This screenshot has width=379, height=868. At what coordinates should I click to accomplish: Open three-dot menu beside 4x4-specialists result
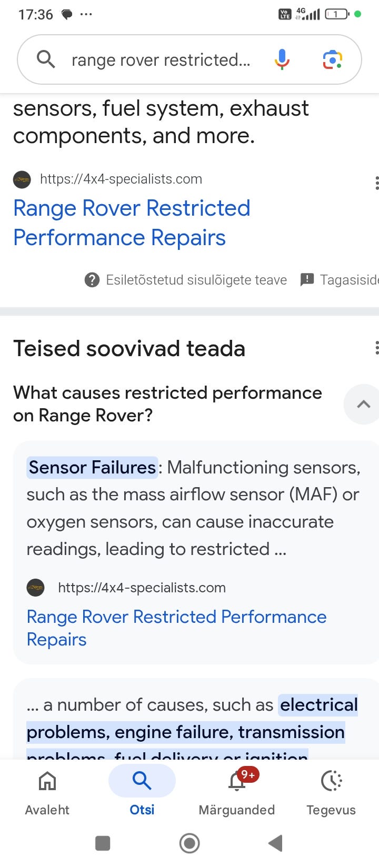pos(376,183)
